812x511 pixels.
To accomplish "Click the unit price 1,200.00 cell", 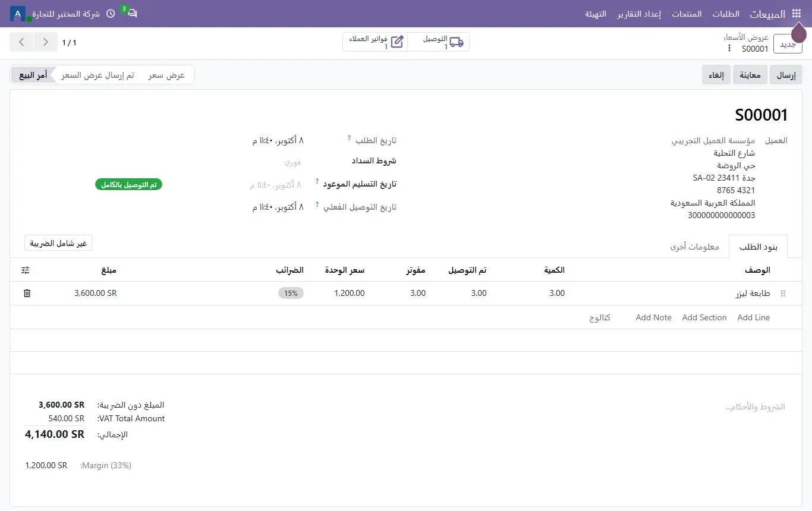I will pos(350,293).
